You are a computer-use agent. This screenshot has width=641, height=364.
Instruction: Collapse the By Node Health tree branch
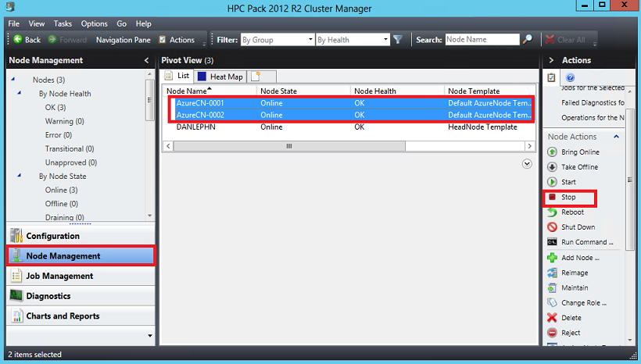tap(20, 93)
